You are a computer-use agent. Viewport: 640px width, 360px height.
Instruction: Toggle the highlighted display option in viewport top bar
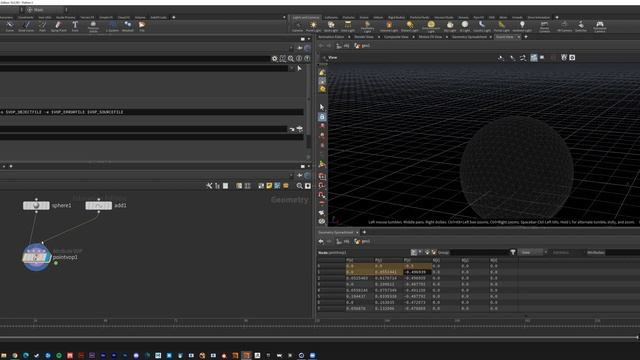(534, 58)
